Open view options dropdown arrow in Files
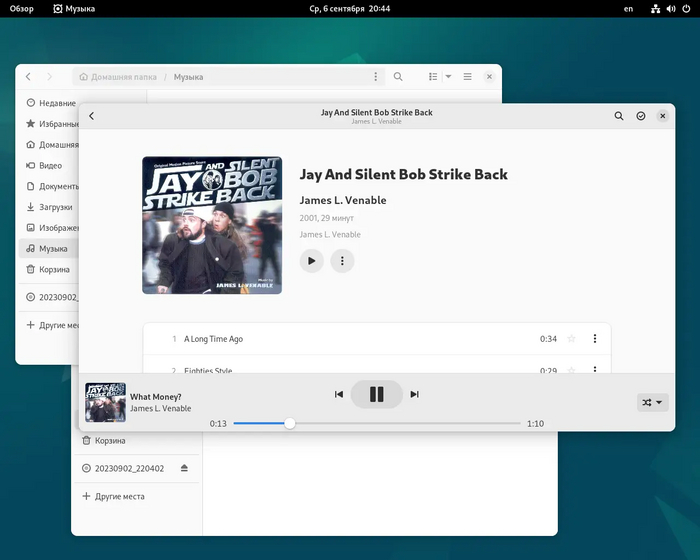The height and width of the screenshot is (560, 700). click(x=448, y=77)
